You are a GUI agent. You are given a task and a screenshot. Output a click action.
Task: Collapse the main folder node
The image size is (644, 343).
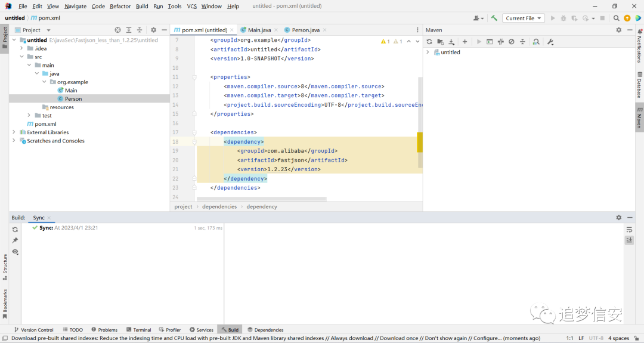(29, 65)
